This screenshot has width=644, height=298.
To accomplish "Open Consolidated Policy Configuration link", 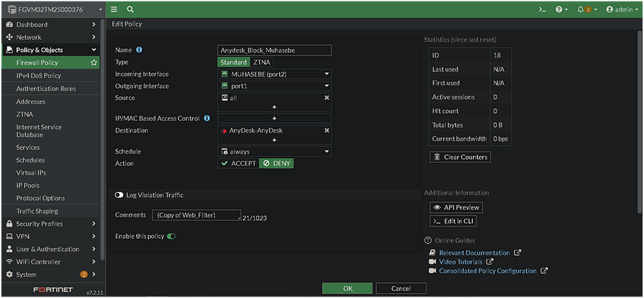I will 487,271.
